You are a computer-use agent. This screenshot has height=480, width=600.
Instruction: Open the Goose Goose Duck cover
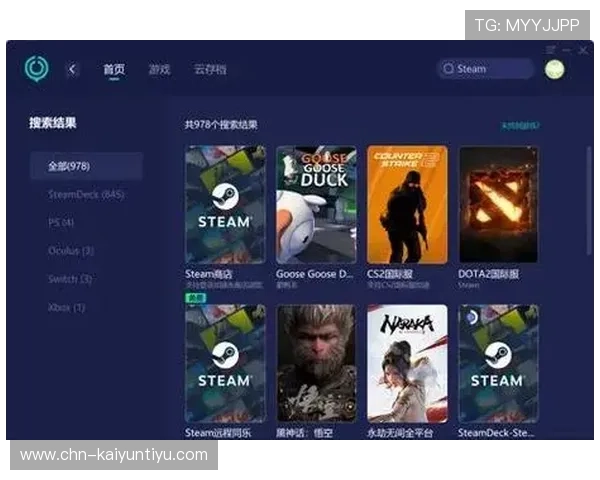coord(316,205)
